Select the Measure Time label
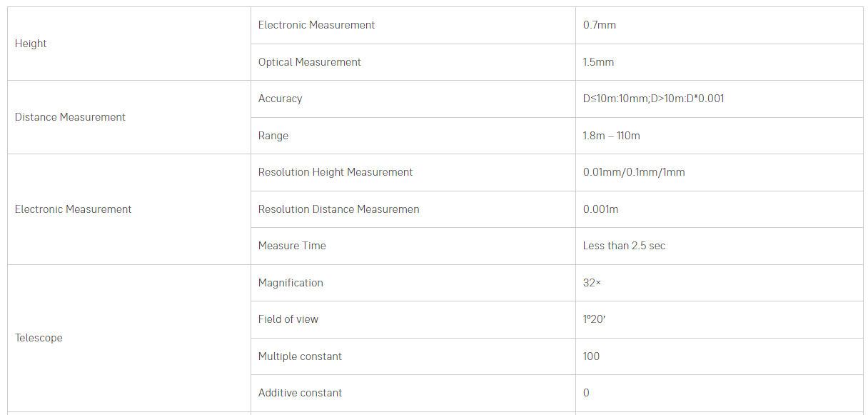The image size is (868, 415). coord(292,246)
